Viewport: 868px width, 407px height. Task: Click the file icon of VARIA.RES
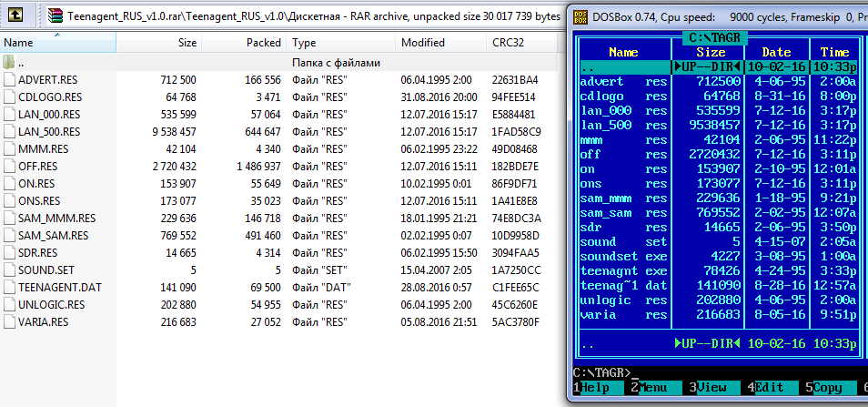pyautogui.click(x=9, y=321)
